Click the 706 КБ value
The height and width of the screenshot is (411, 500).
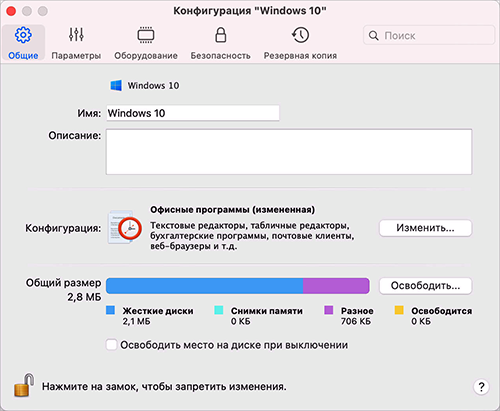[x=356, y=321]
